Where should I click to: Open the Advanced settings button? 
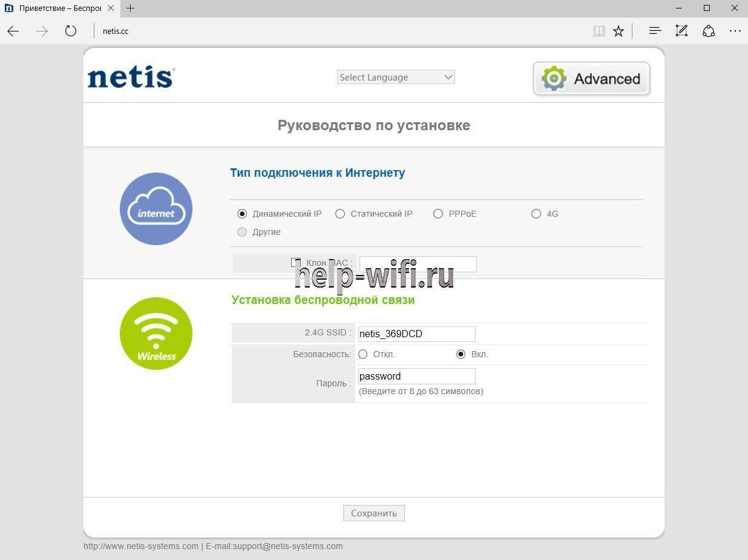pyautogui.click(x=591, y=79)
